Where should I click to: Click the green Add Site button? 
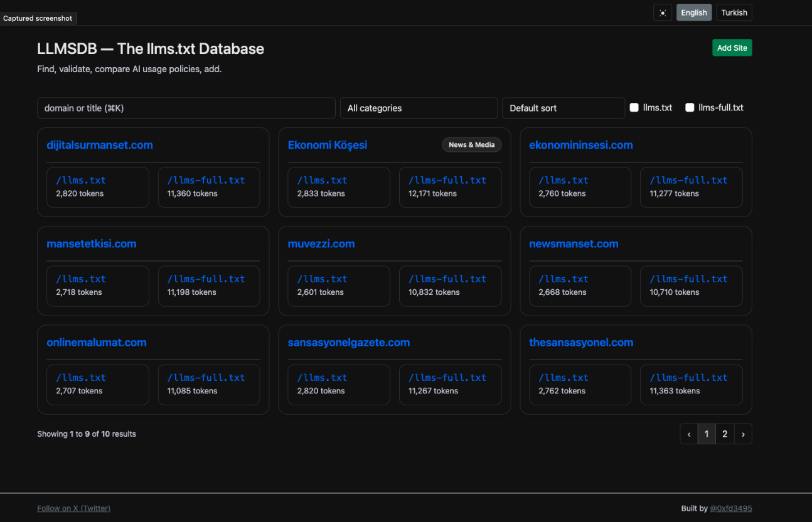point(732,48)
